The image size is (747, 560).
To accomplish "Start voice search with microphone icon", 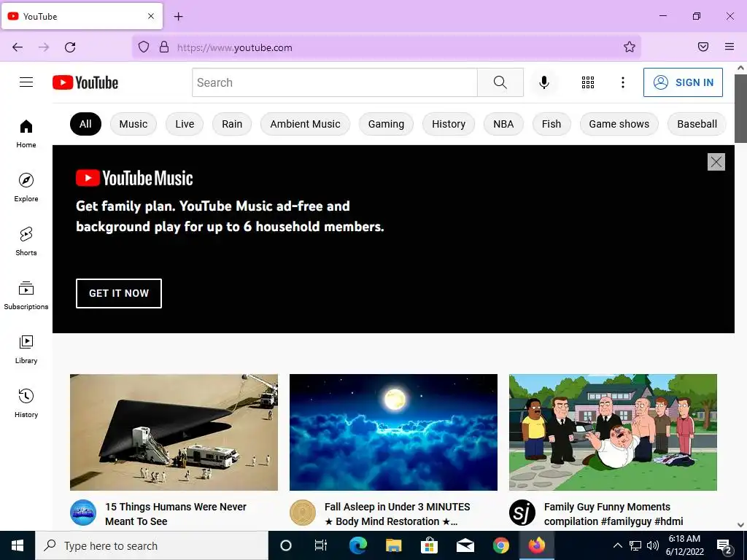I will coord(543,82).
